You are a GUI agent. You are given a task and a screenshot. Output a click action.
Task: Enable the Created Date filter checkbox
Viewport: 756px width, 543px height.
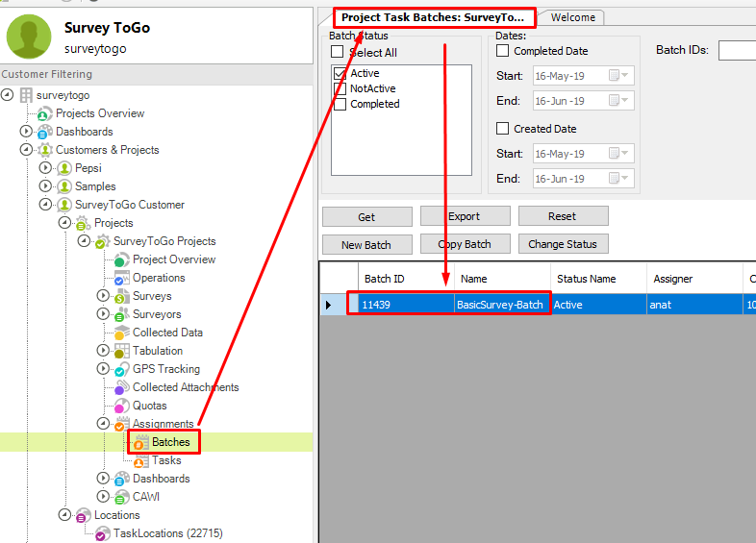[502, 128]
